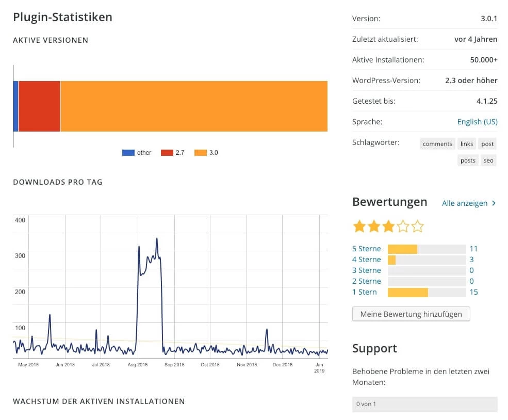Click the chevron next to Alle anzeigen
The height and width of the screenshot is (420, 508).
pos(494,203)
